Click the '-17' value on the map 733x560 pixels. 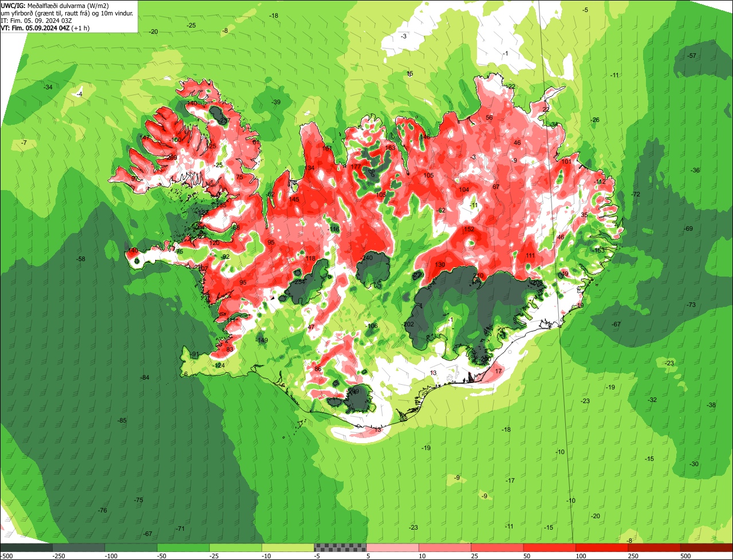[x=510, y=480]
